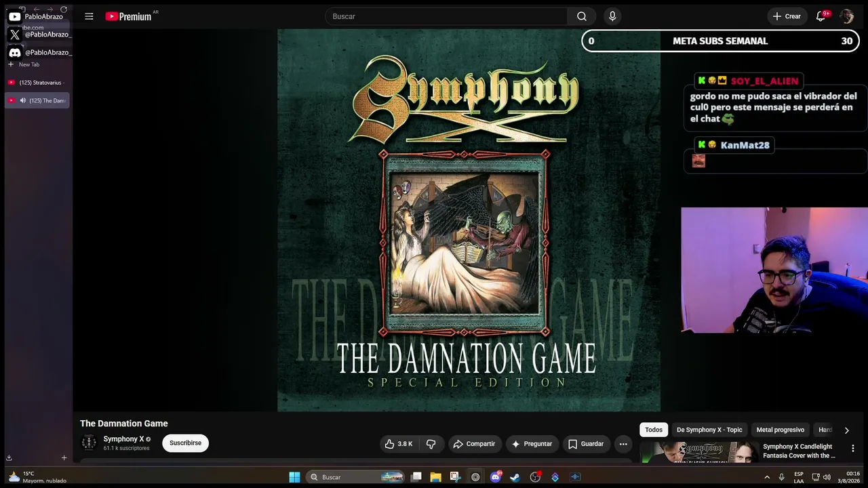Image resolution: width=868 pixels, height=488 pixels.
Task: Reload the page in the browser
Action: pos(64,9)
